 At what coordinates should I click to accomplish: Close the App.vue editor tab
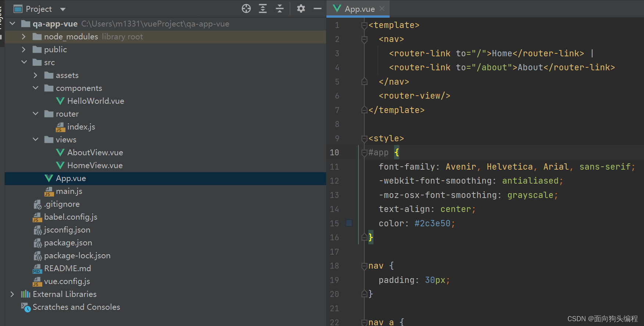(382, 9)
